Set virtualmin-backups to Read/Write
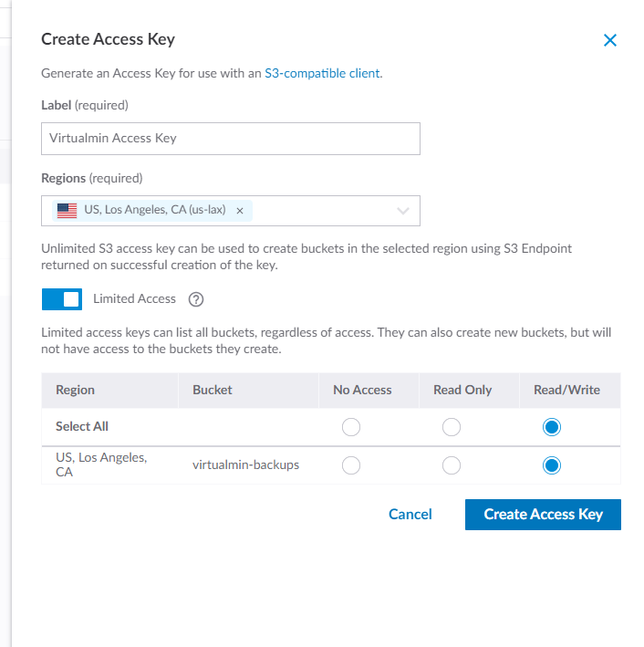The width and height of the screenshot is (644, 647). click(x=551, y=465)
